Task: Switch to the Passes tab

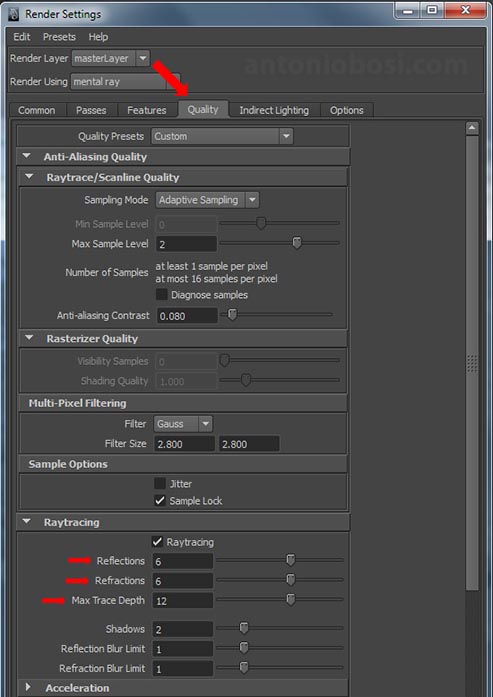Action: 91,110
